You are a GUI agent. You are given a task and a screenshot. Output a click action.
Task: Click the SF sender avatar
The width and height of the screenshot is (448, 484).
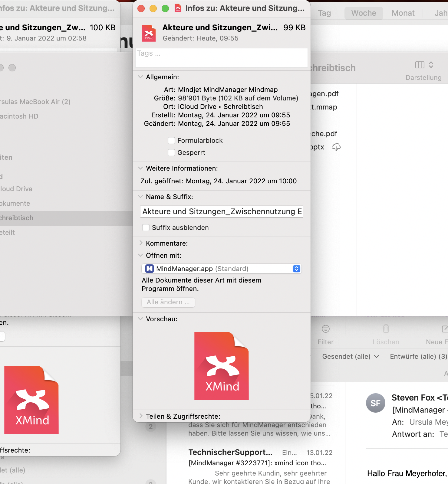point(375,403)
